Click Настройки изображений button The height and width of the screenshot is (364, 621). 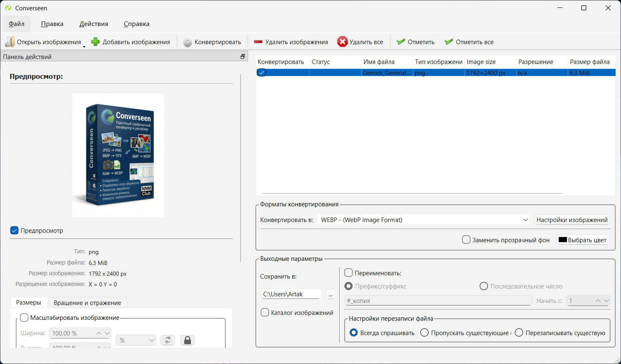[x=572, y=220]
